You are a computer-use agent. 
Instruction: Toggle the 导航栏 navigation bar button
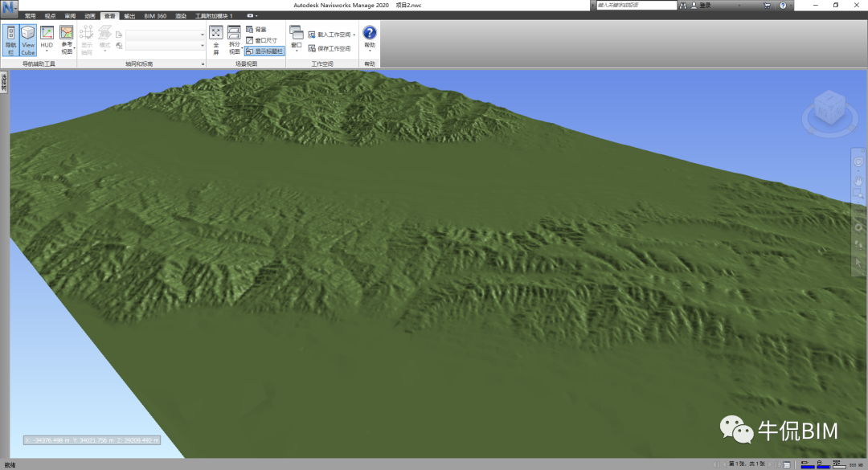10,39
